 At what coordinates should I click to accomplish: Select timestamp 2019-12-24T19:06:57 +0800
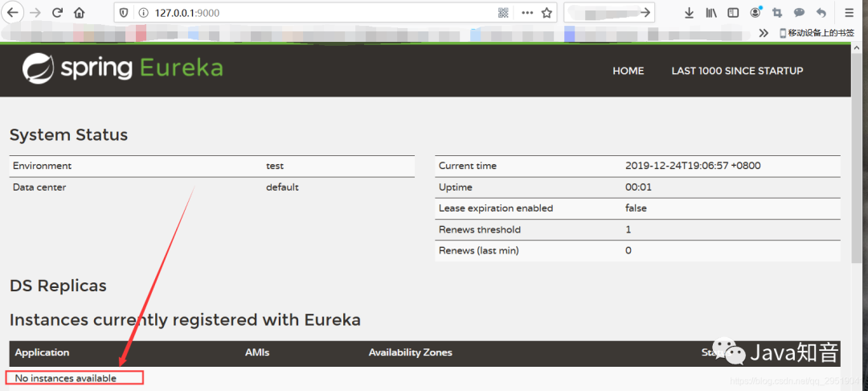coord(693,166)
